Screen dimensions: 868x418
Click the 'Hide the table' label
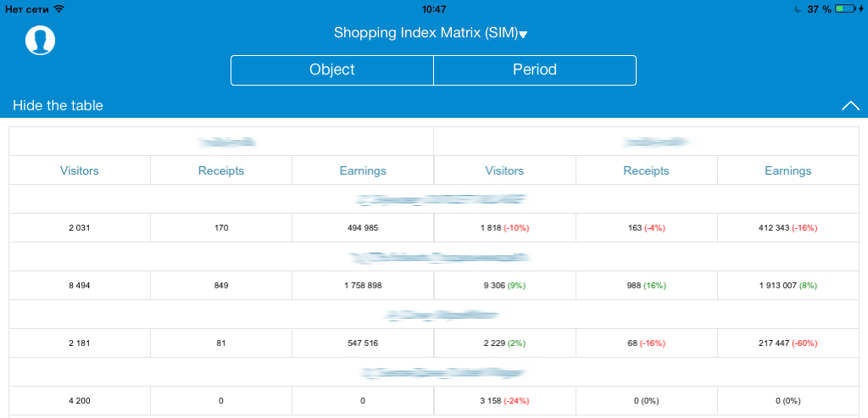point(58,106)
